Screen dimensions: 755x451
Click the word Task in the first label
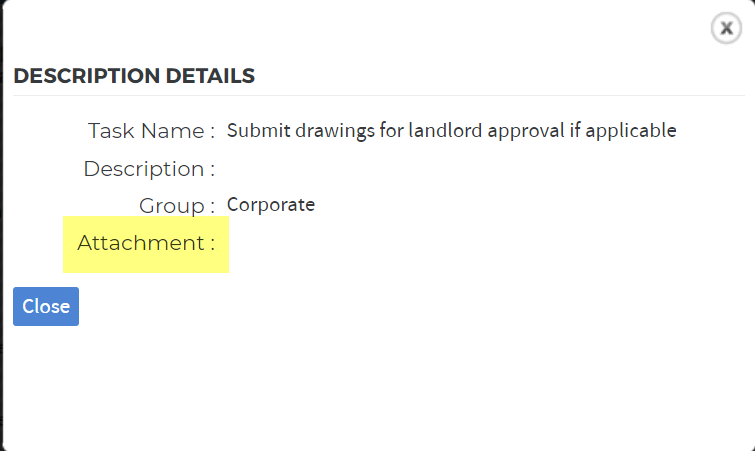tap(112, 130)
